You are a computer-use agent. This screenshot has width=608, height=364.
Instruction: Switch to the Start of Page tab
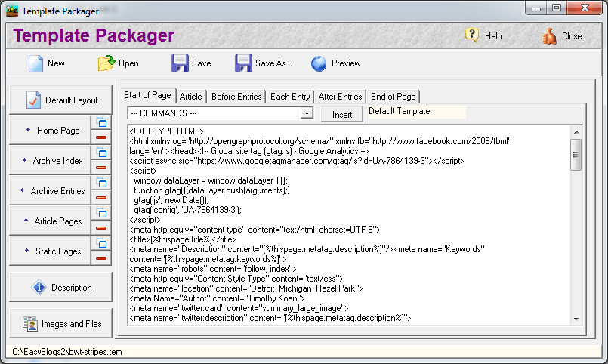pos(147,95)
